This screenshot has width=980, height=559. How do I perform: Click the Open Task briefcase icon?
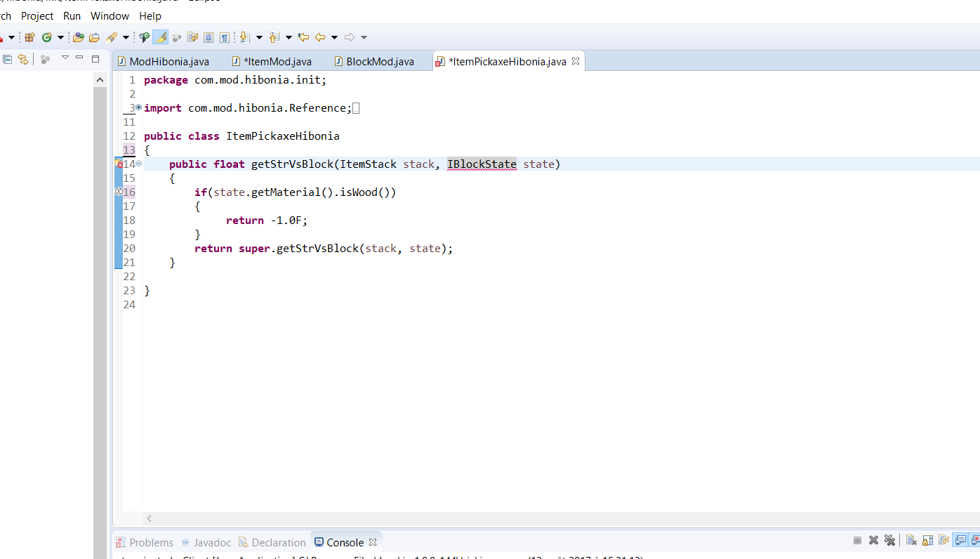94,37
